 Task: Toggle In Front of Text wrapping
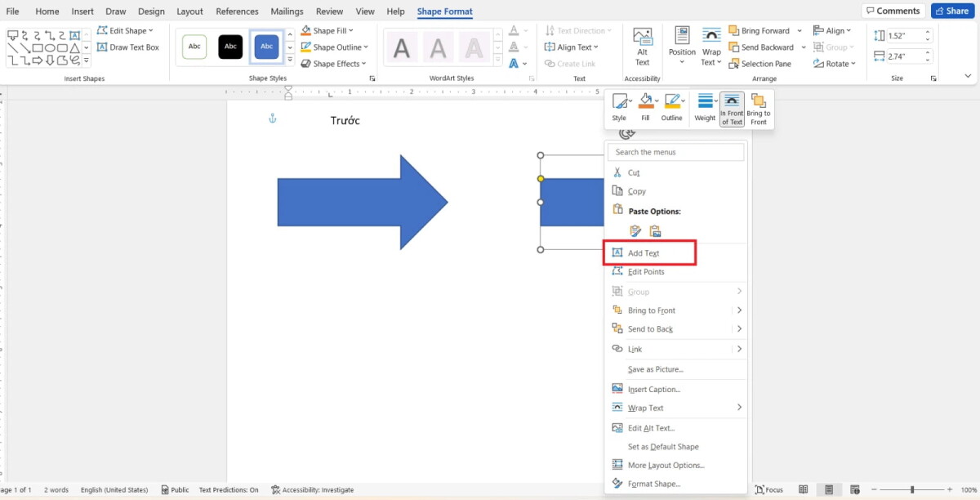pos(732,109)
